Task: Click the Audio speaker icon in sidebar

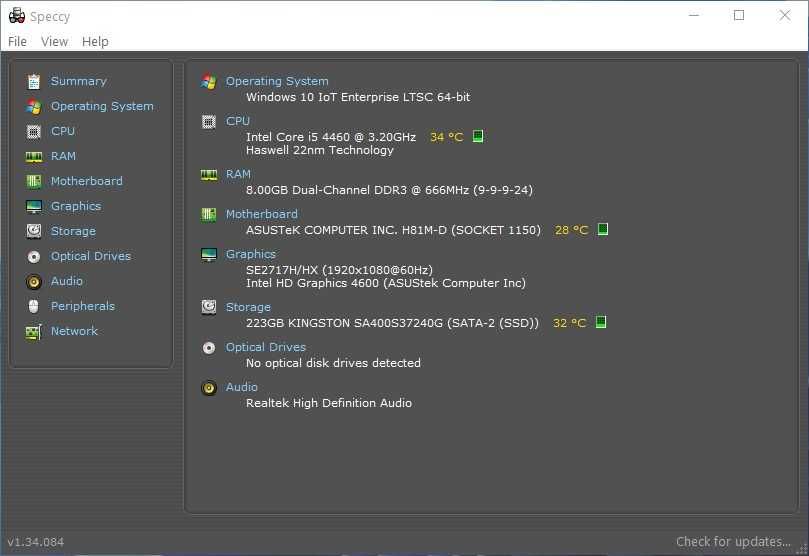Action: point(34,282)
